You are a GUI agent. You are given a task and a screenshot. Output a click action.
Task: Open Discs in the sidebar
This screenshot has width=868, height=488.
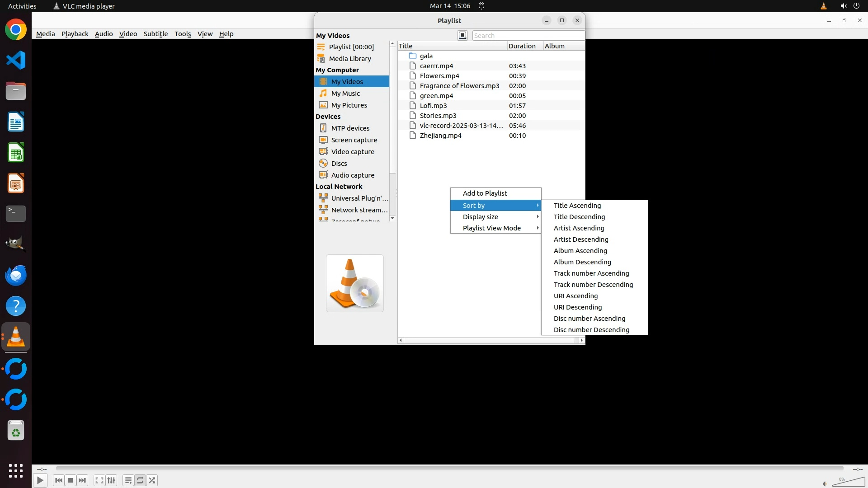pos(339,164)
